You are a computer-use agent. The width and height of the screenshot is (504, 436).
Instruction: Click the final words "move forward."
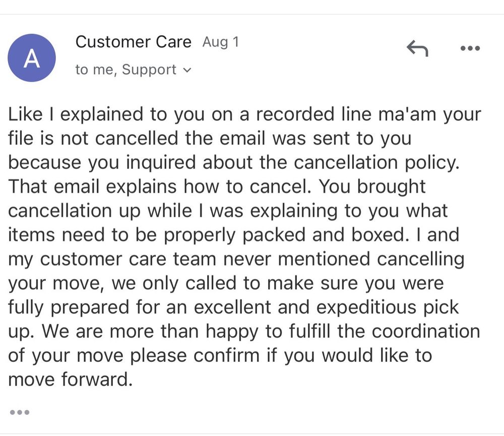click(x=71, y=380)
